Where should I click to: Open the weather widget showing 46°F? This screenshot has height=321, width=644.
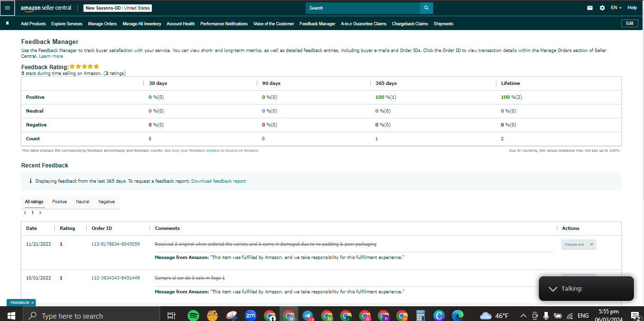point(494,315)
